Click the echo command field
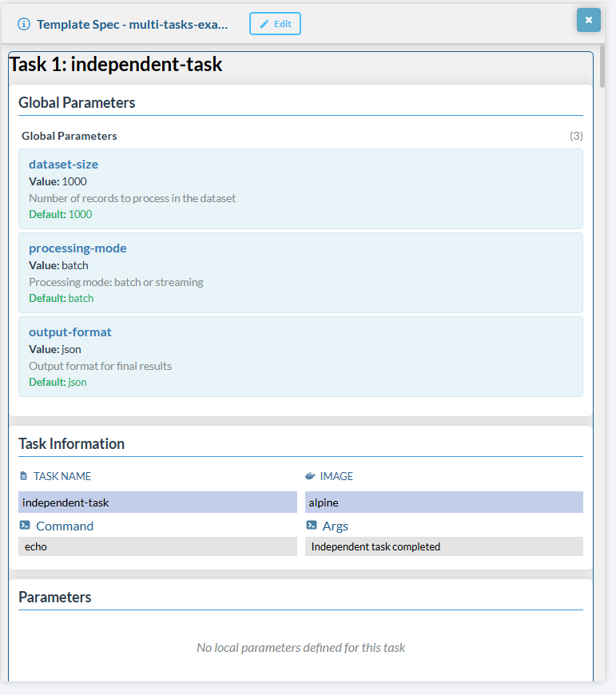616x695 pixels. tap(157, 547)
